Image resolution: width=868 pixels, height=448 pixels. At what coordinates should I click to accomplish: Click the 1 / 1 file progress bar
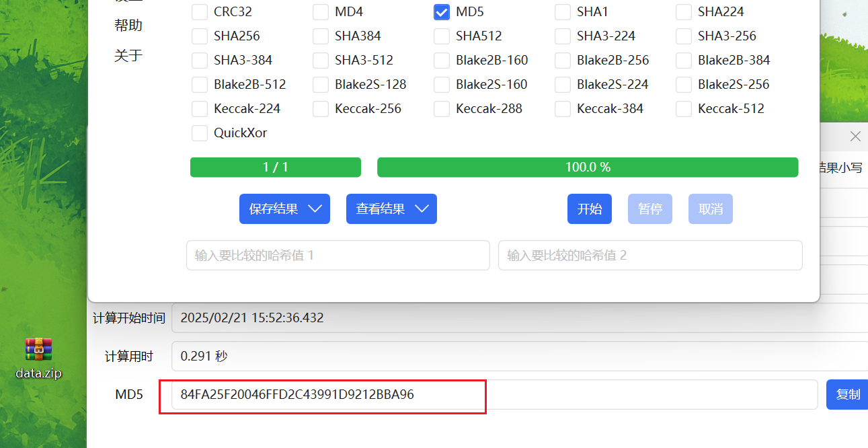coord(276,167)
